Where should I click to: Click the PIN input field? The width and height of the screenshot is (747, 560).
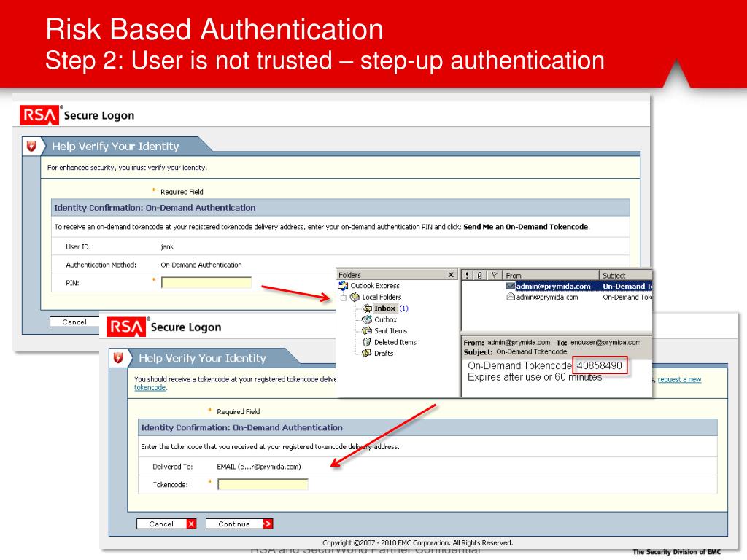click(x=206, y=283)
